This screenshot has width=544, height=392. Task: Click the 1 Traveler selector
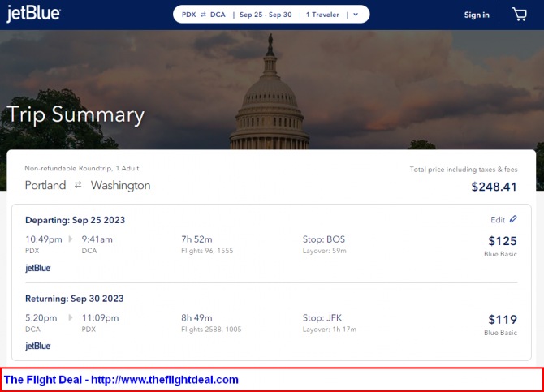322,15
